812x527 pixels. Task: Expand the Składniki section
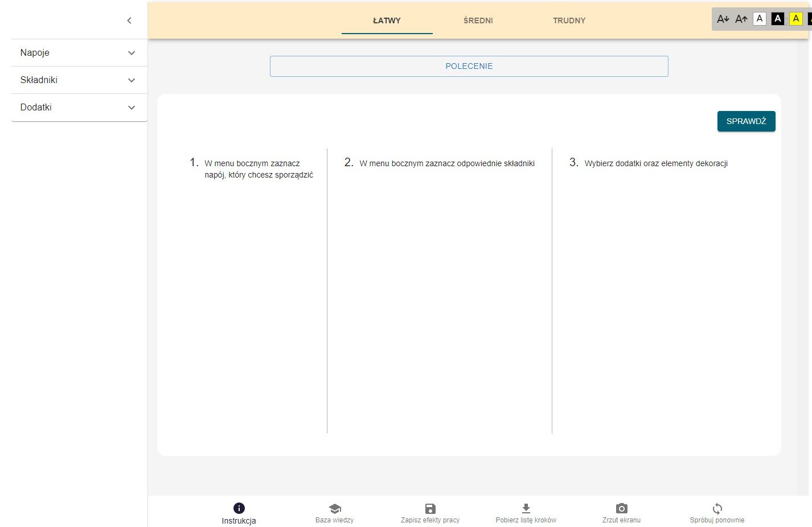point(79,80)
